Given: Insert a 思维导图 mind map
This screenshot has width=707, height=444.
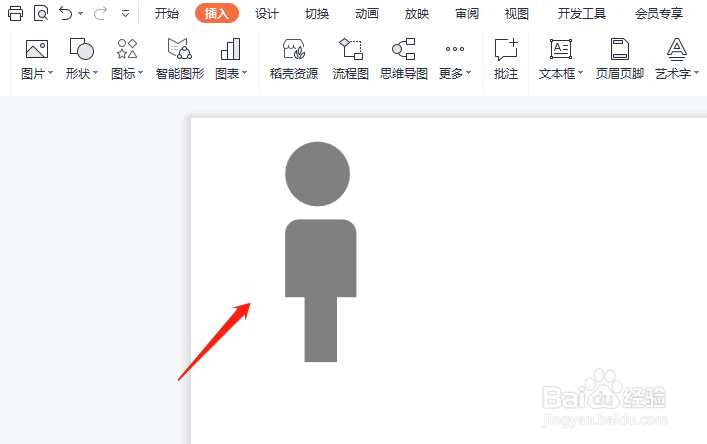Looking at the screenshot, I should [x=404, y=59].
